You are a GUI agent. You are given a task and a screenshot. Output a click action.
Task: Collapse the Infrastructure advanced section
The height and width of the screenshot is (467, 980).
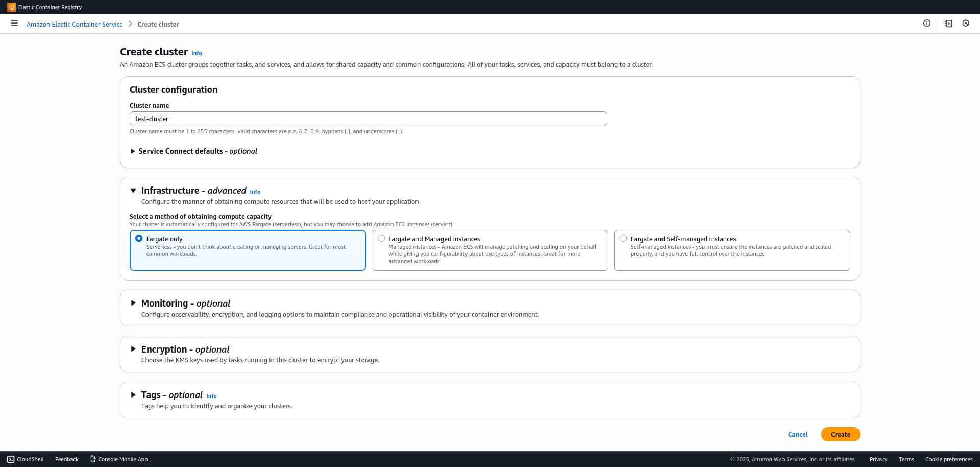pyautogui.click(x=133, y=191)
